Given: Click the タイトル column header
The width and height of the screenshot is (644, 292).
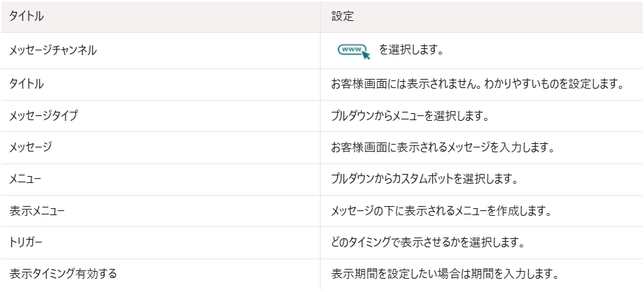Looking at the screenshot, I should (x=27, y=17).
